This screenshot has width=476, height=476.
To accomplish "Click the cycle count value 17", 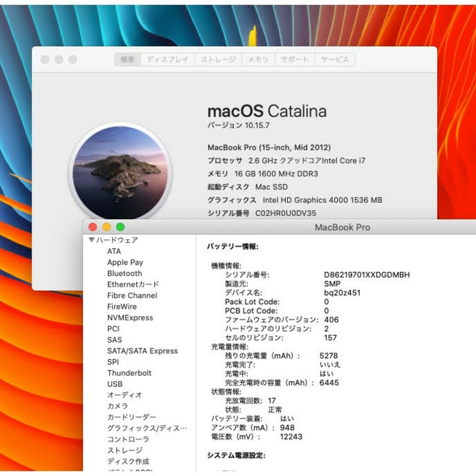I will 271,401.
